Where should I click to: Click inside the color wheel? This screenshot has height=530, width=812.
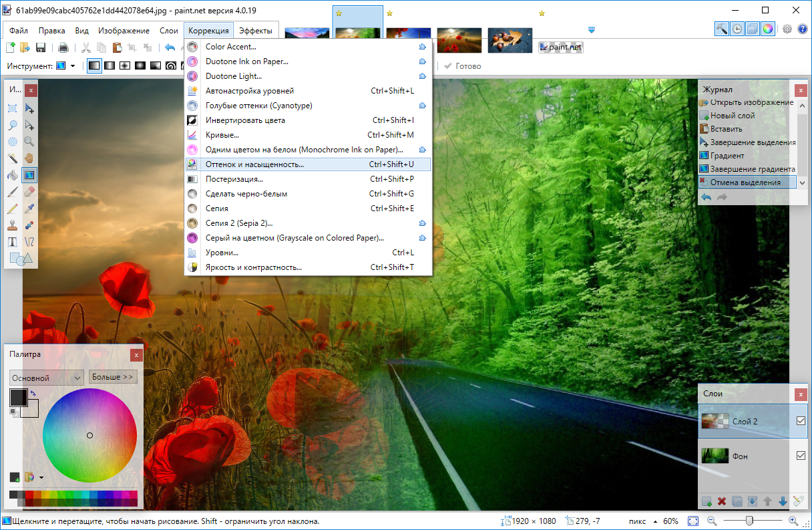89,435
